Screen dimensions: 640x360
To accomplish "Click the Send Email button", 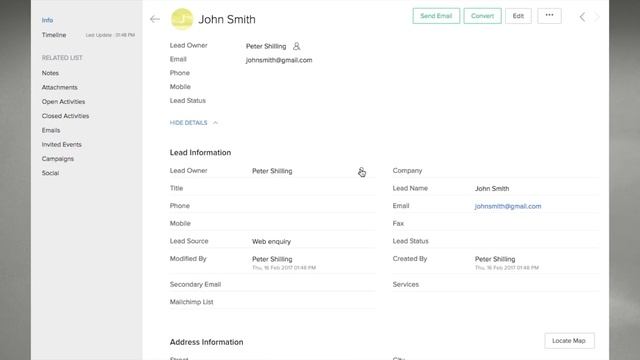I will 436,16.
